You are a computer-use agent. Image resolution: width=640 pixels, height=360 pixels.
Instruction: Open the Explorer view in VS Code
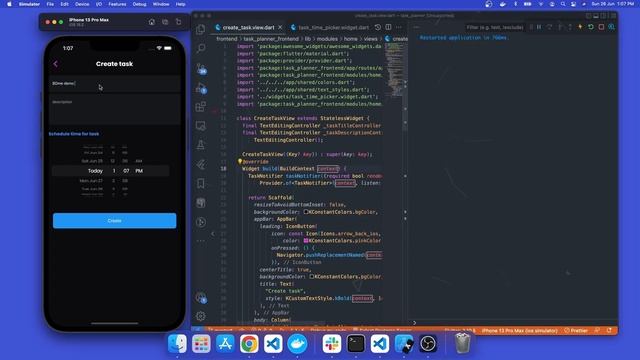tap(200, 29)
